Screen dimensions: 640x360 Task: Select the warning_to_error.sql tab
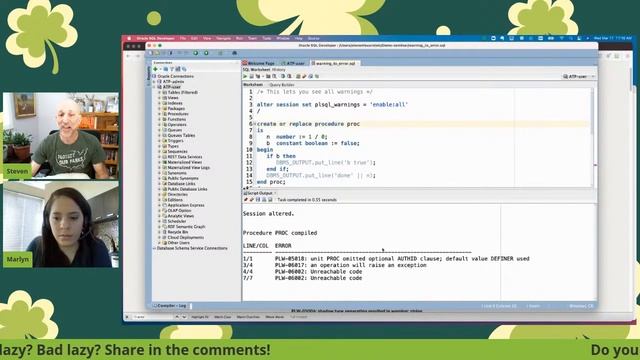pyautogui.click(x=334, y=63)
